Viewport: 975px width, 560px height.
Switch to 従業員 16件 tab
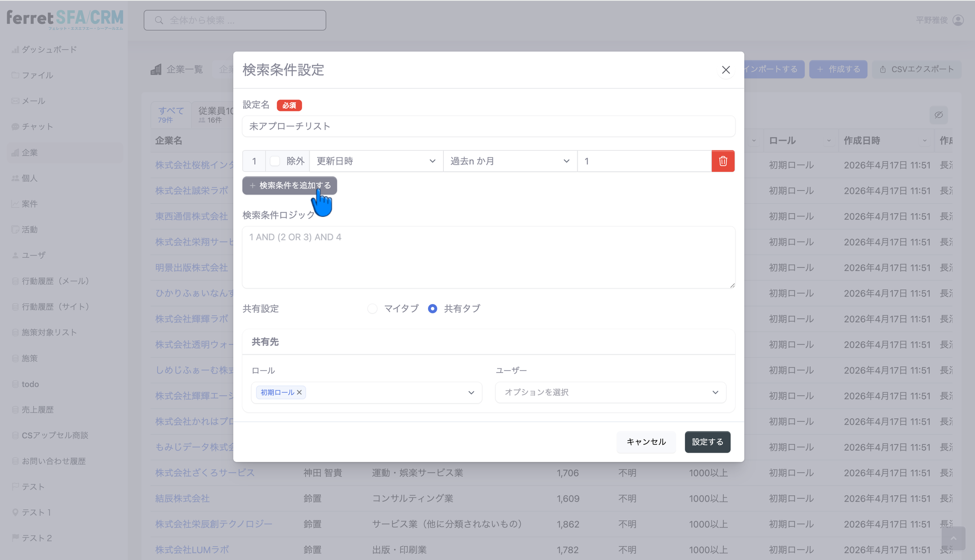(213, 115)
